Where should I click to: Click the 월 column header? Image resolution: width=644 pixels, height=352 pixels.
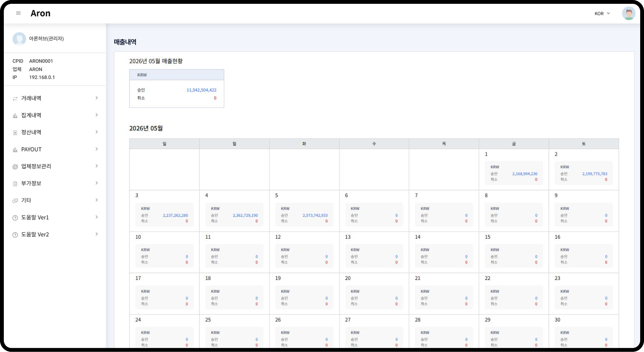click(234, 144)
